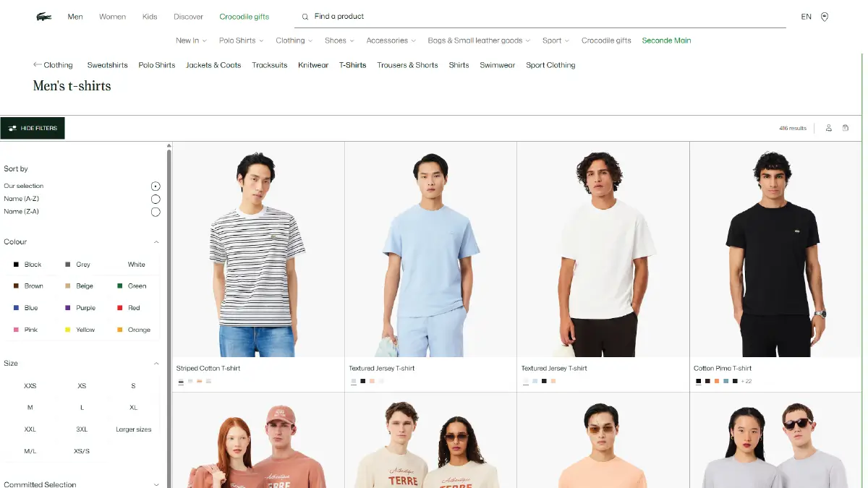Image resolution: width=868 pixels, height=488 pixels.
Task: Go to Sport Clothing category
Action: coord(550,65)
